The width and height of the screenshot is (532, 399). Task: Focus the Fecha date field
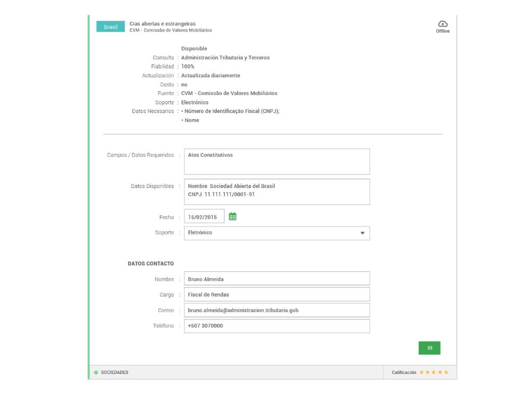tap(204, 217)
